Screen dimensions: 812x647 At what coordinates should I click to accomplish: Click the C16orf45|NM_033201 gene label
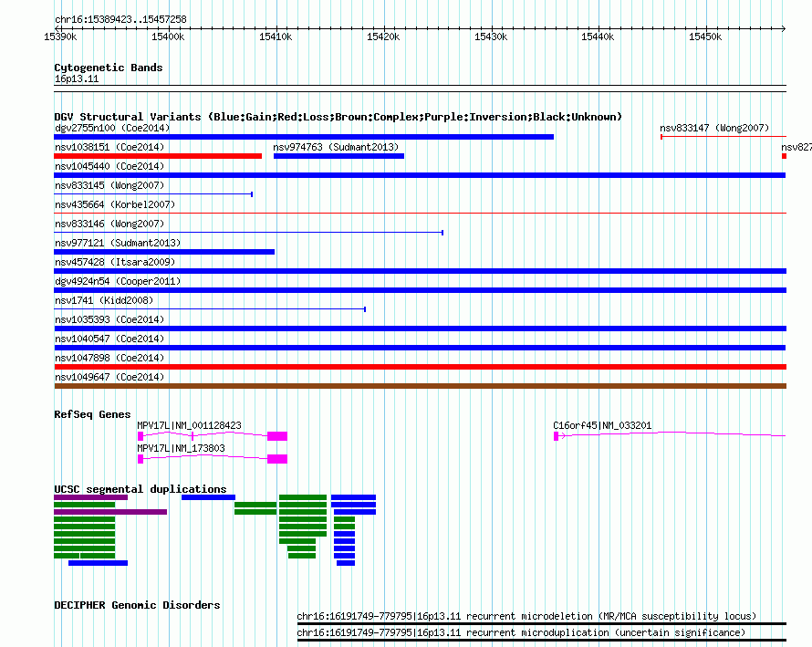(x=602, y=425)
